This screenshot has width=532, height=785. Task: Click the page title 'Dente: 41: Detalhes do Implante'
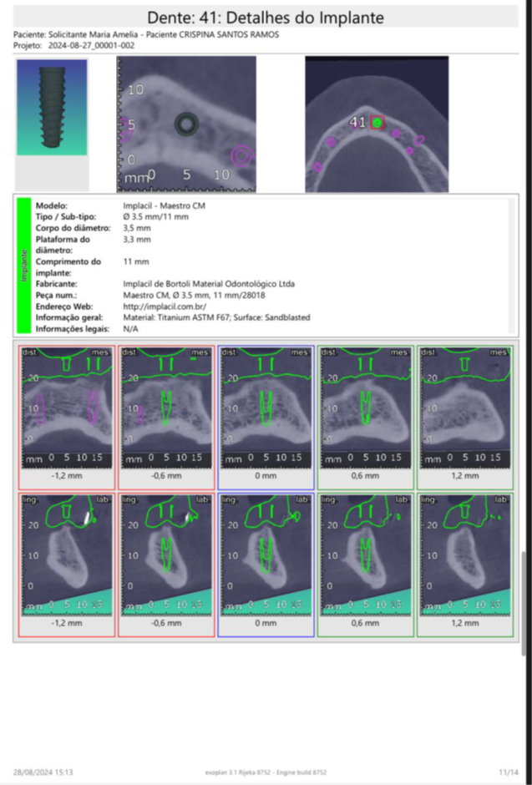266,18
